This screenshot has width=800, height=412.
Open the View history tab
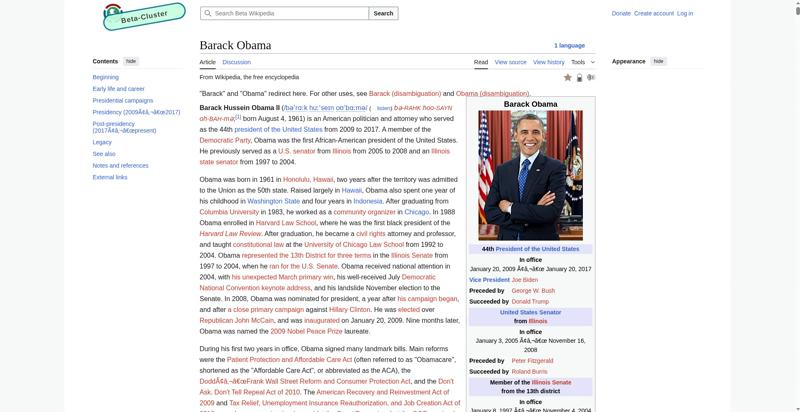point(548,62)
